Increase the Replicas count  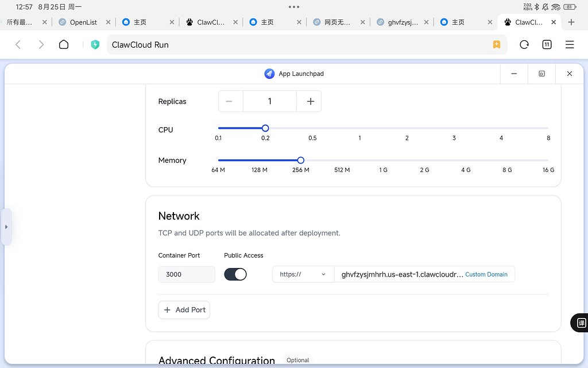pyautogui.click(x=309, y=101)
